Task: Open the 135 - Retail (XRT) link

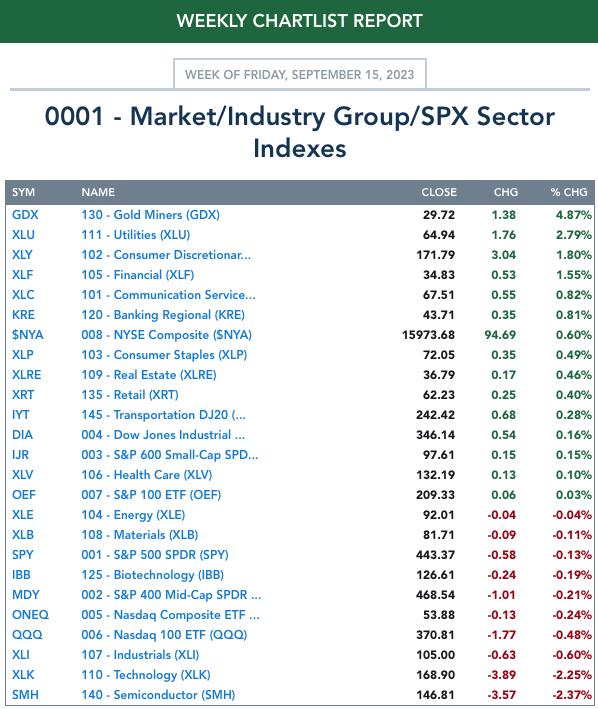Action: pos(130,395)
